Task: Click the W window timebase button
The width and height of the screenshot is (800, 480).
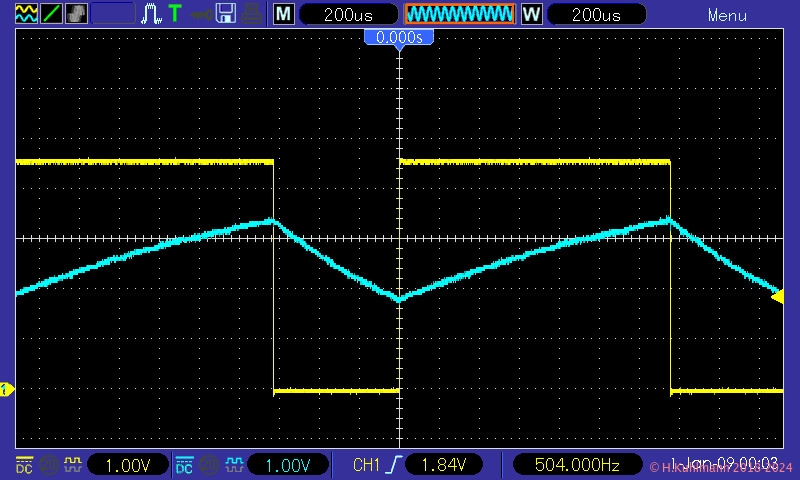Action: pyautogui.click(x=532, y=15)
